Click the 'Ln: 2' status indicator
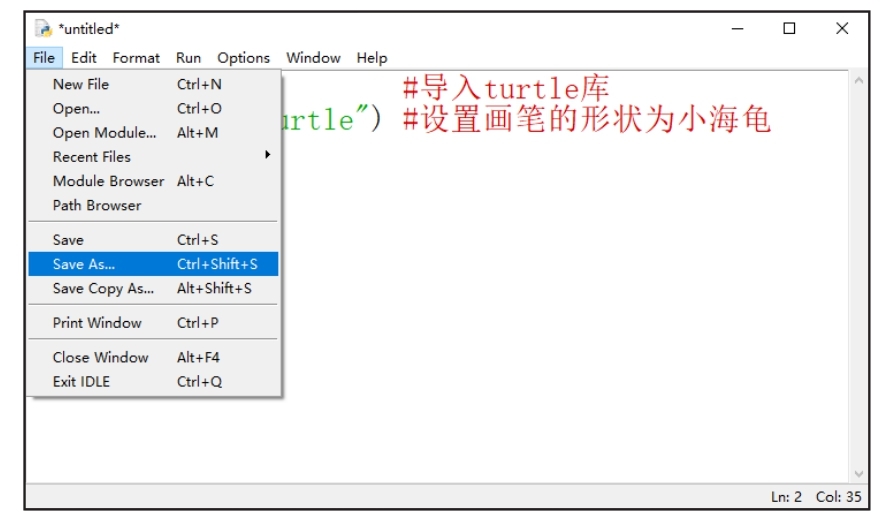Viewport: 883px width, 521px height. [x=786, y=497]
